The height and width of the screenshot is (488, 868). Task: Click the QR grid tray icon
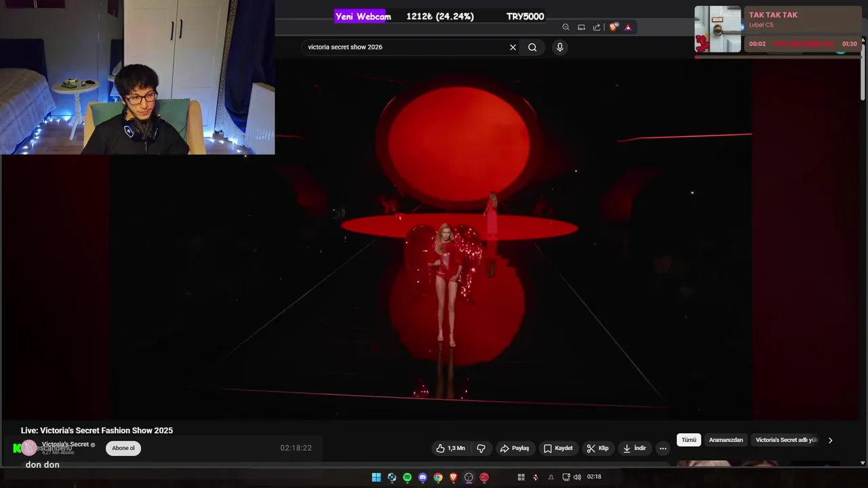521,477
